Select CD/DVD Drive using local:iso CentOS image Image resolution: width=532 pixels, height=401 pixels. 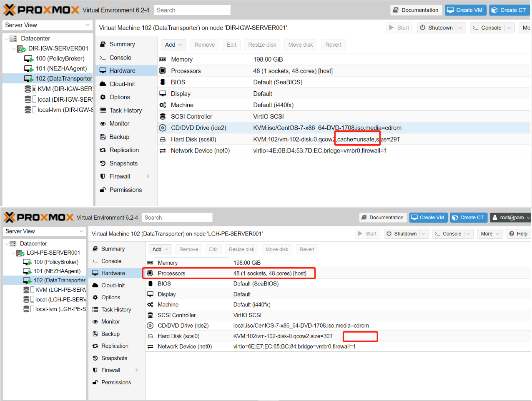click(x=301, y=326)
